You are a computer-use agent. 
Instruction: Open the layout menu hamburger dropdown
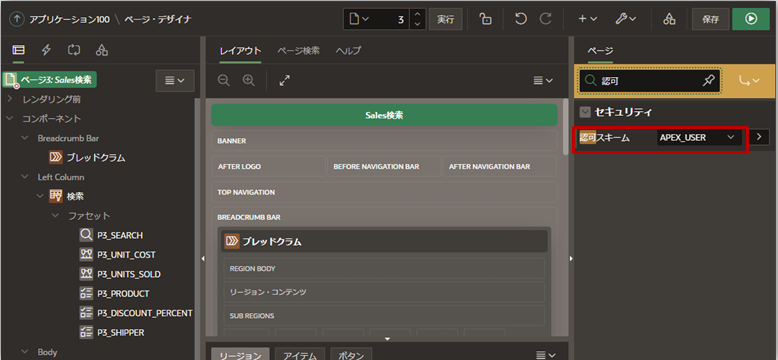(543, 80)
